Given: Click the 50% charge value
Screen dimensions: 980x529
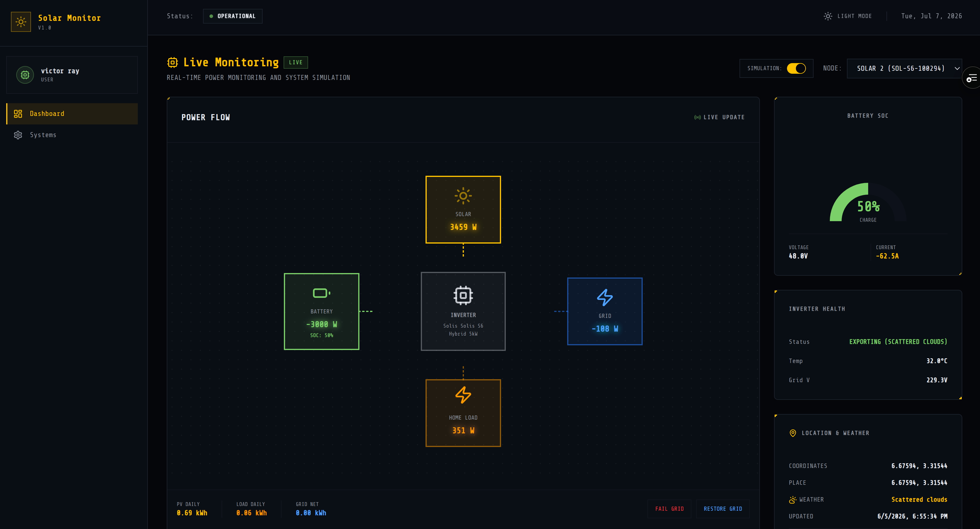Looking at the screenshot, I should click(868, 206).
